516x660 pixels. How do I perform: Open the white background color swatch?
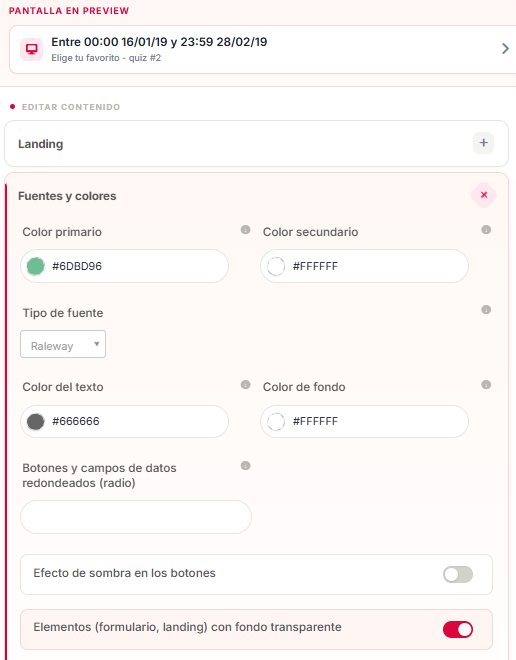coord(276,421)
